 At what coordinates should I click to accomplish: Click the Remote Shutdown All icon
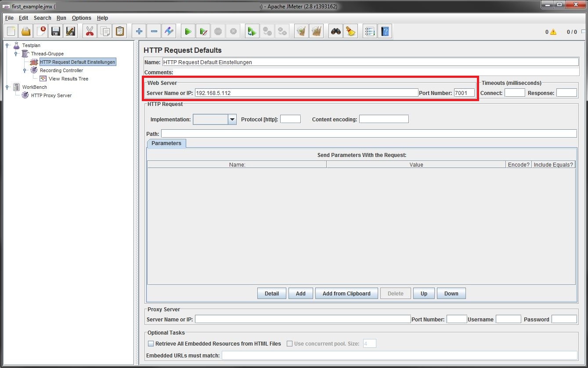(x=281, y=31)
